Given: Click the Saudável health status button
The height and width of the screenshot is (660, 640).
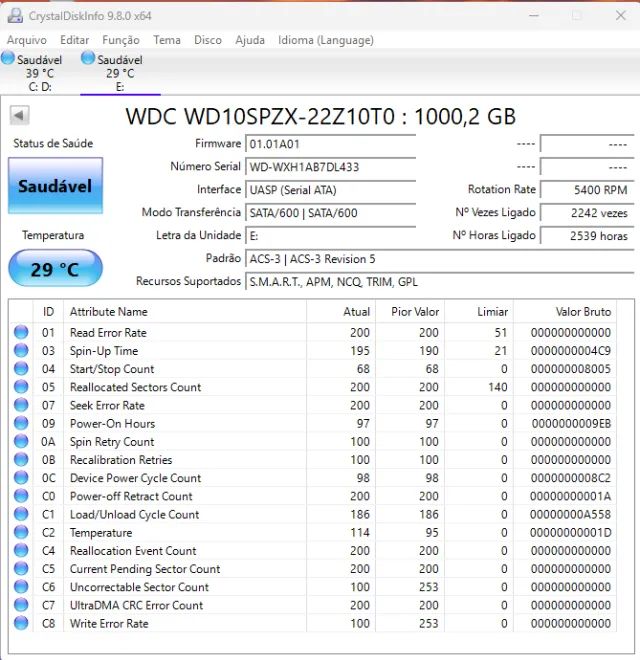Looking at the screenshot, I should [55, 186].
